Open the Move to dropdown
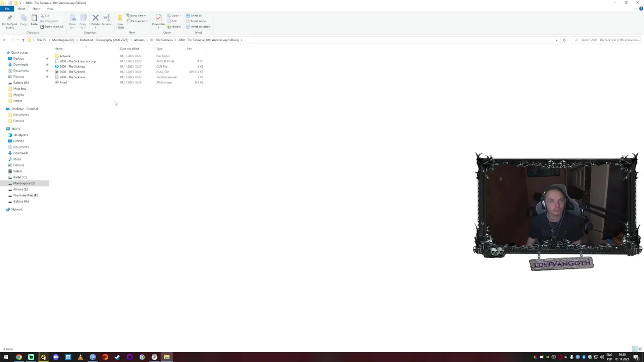 (x=72, y=21)
